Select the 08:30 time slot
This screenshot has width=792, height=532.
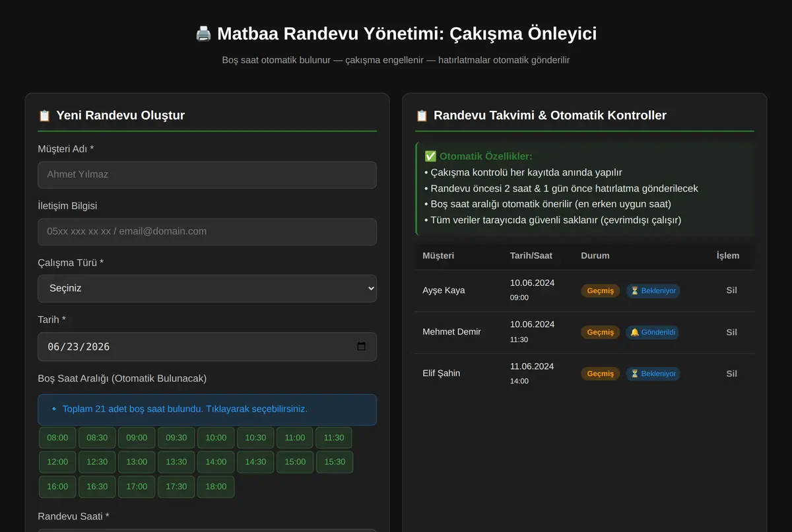[x=97, y=438]
